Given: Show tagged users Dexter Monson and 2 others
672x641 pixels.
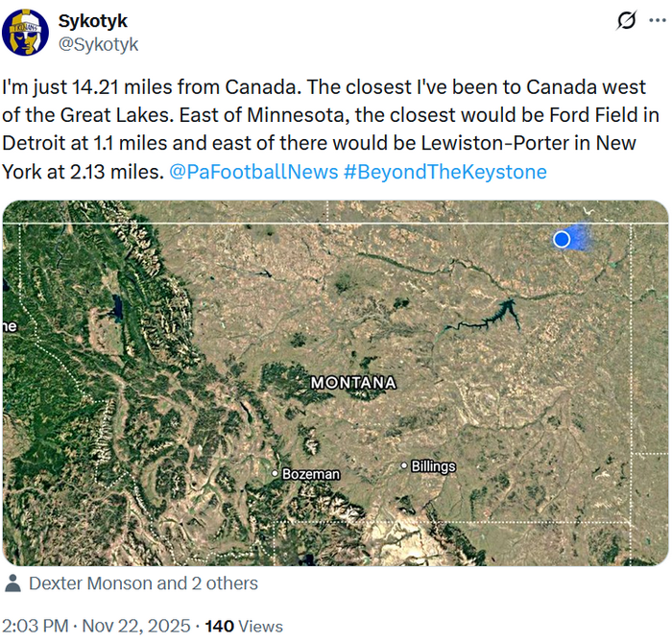Looking at the screenshot, I should (x=143, y=583).
